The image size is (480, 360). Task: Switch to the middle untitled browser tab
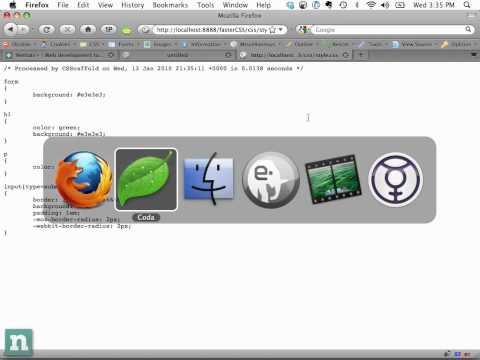pyautogui.click(x=177, y=55)
